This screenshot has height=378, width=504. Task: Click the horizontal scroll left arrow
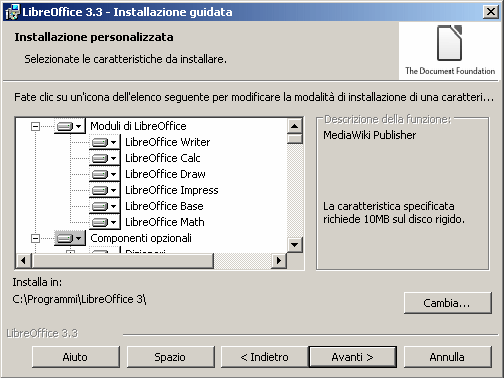tap(23, 260)
